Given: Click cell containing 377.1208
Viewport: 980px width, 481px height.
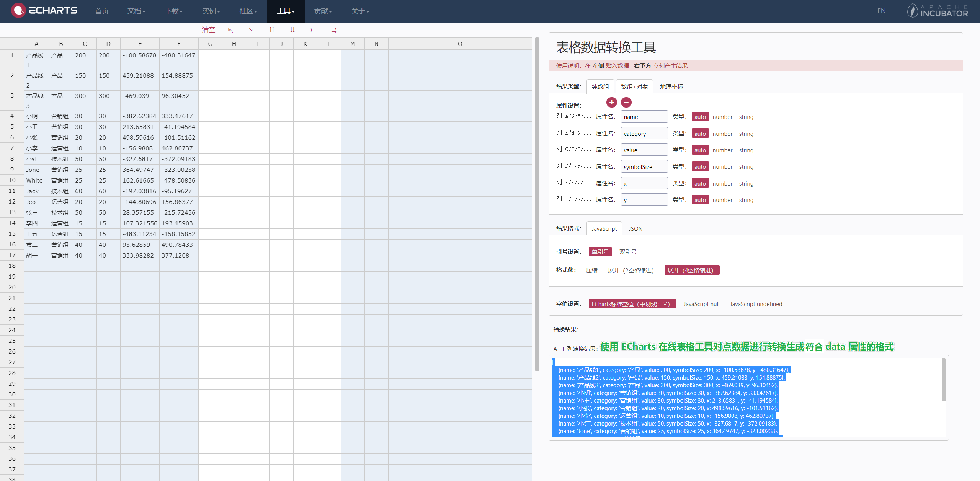Looking at the screenshot, I should 179,255.
